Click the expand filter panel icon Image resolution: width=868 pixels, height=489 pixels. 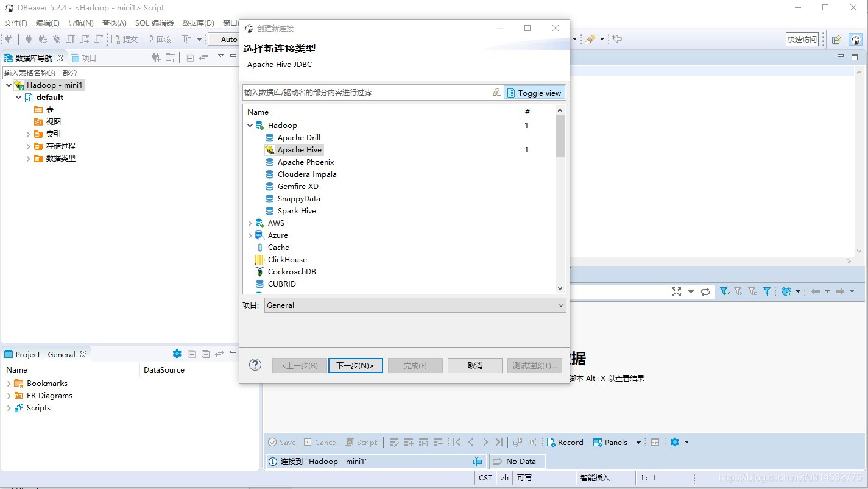click(676, 291)
